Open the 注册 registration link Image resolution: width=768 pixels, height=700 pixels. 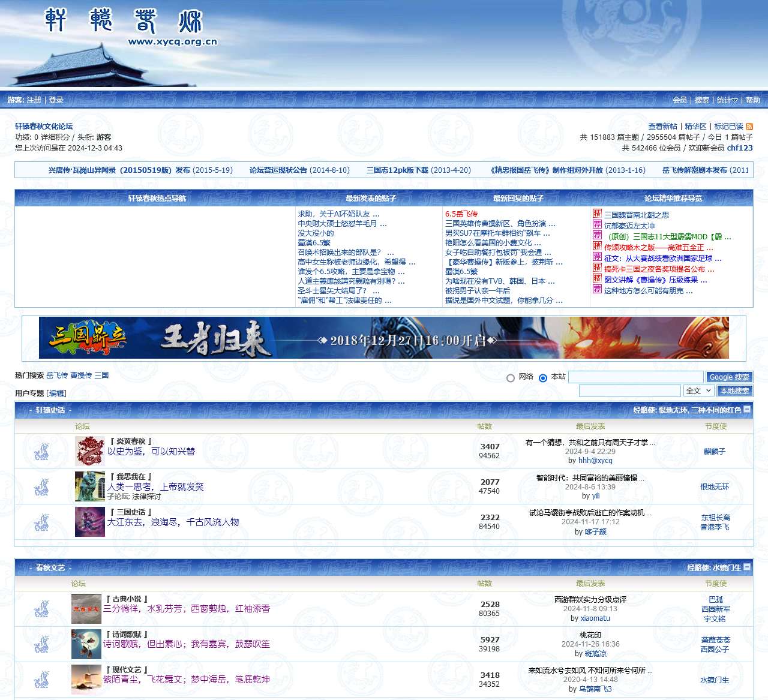[34, 100]
